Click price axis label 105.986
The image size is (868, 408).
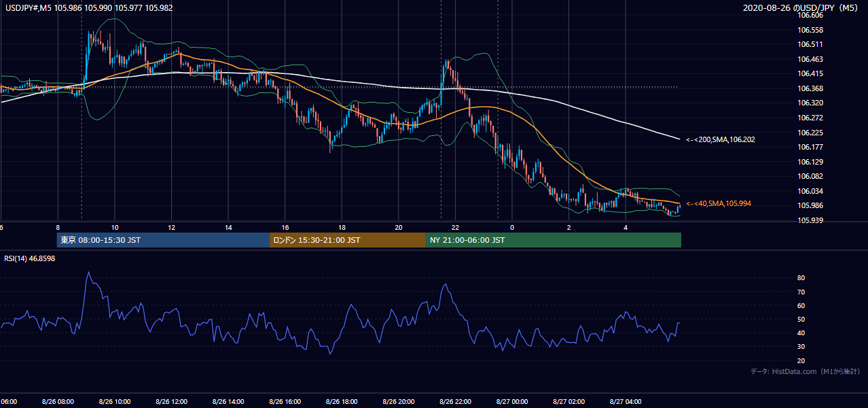tap(810, 205)
